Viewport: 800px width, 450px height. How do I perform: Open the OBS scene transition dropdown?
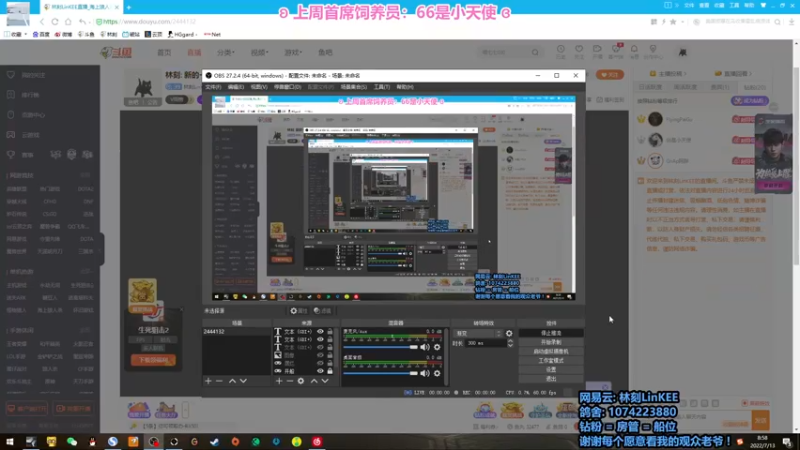tap(478, 333)
